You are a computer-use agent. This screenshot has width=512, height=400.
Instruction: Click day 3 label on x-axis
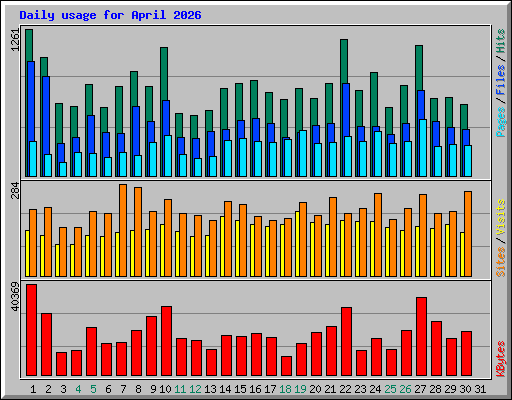click(x=63, y=389)
